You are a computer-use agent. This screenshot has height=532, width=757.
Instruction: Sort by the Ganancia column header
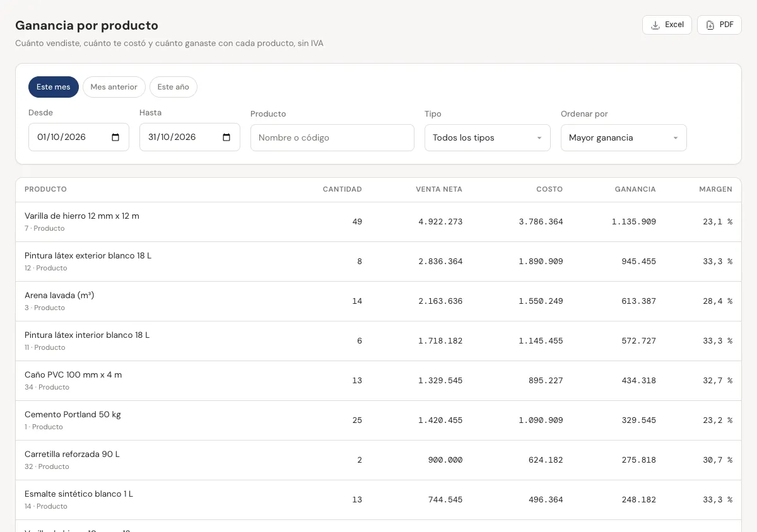click(635, 189)
